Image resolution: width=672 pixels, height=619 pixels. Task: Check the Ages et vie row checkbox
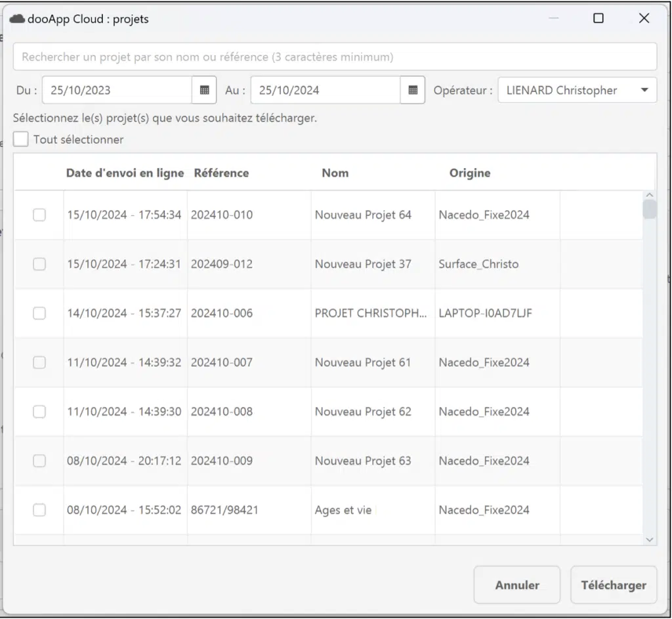coord(39,510)
